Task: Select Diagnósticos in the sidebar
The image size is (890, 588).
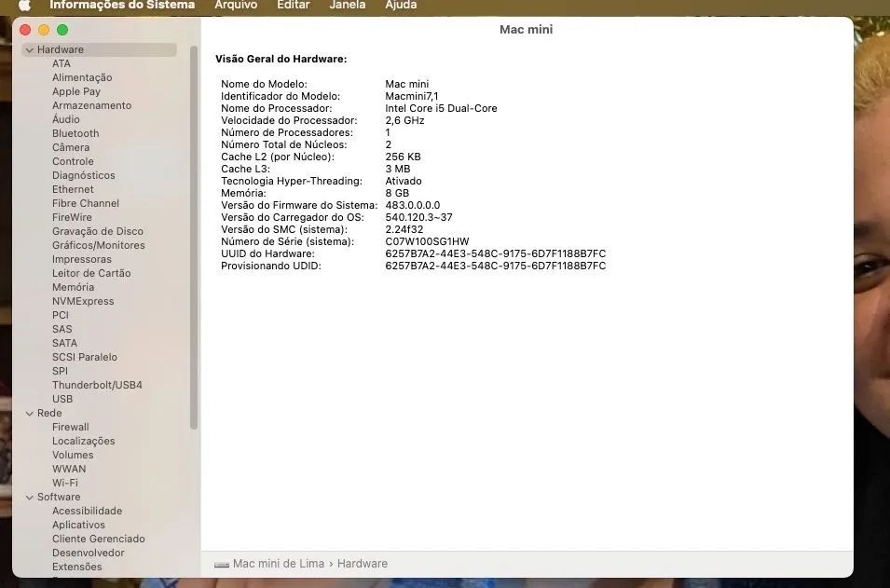Action: [x=84, y=175]
